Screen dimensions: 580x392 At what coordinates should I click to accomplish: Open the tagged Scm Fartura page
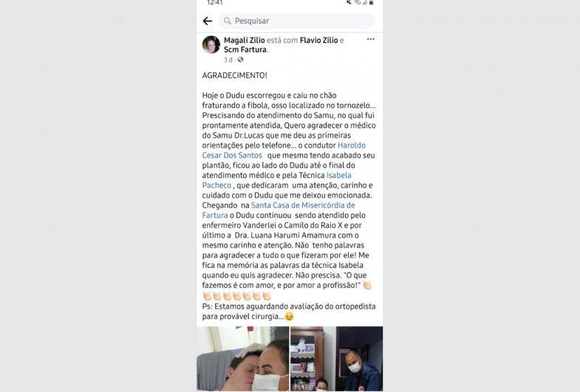245,49
